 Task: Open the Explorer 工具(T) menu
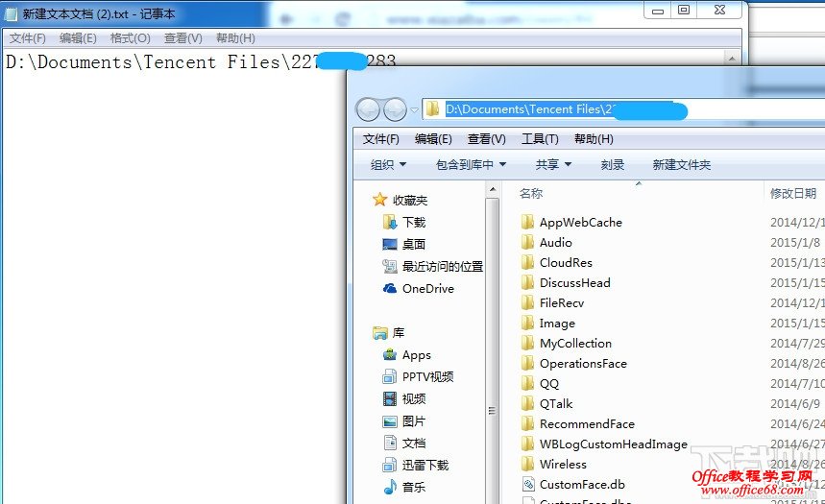point(540,139)
